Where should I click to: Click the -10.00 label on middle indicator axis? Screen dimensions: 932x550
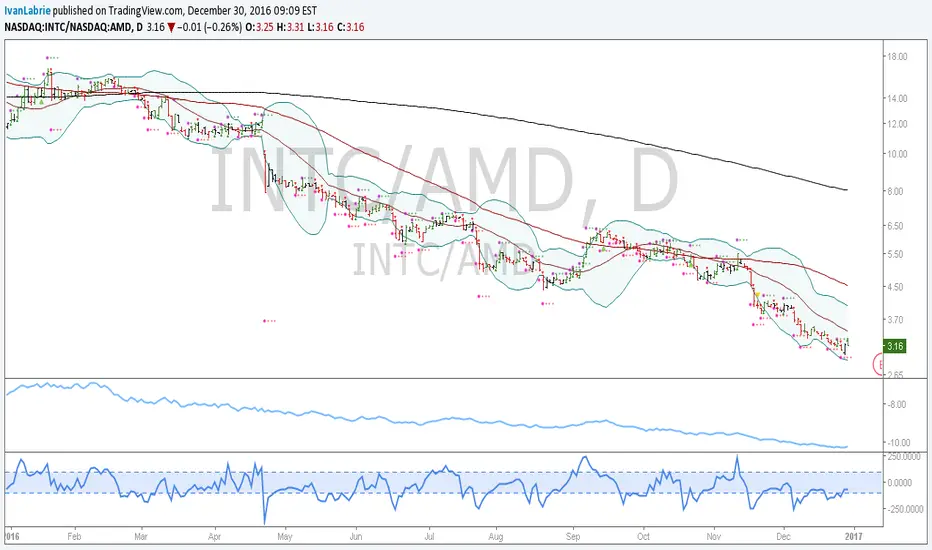[899, 442]
